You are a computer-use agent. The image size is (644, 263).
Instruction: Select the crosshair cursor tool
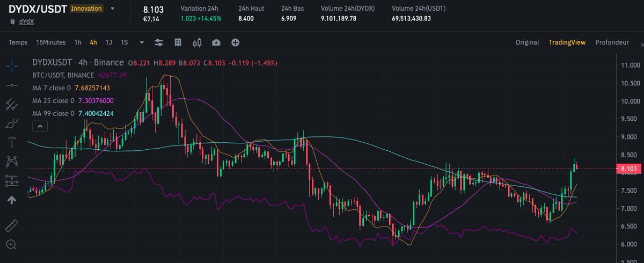tap(12, 65)
